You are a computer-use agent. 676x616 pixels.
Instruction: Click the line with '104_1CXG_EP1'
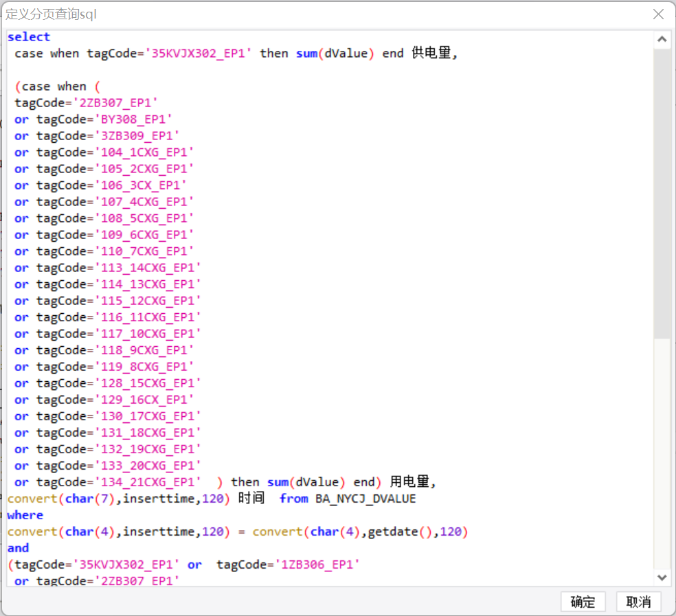click(x=104, y=152)
